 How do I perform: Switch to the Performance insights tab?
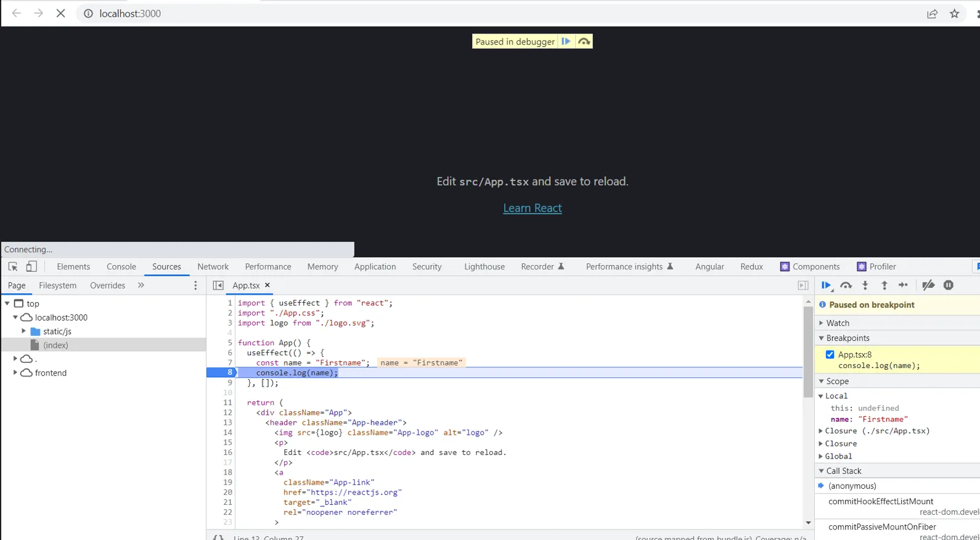pyautogui.click(x=630, y=266)
